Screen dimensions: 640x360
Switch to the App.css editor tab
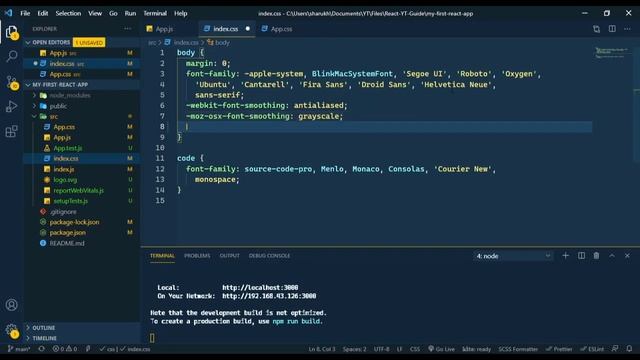(x=281, y=29)
